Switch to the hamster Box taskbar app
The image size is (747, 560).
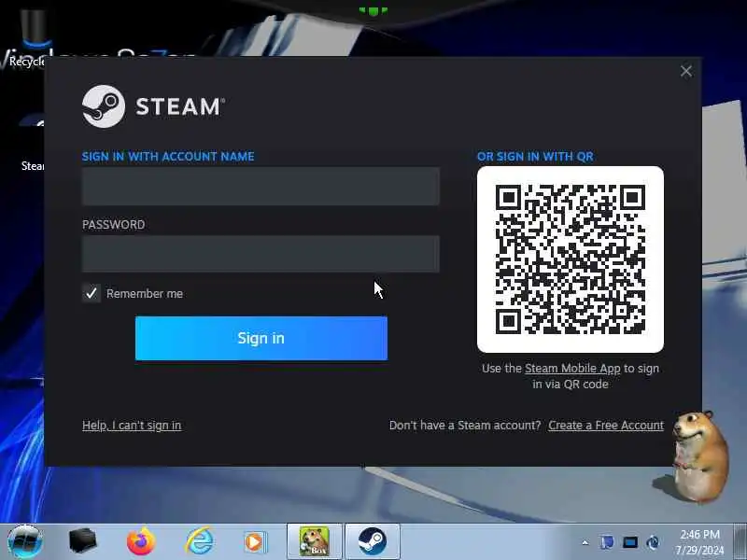(x=315, y=541)
